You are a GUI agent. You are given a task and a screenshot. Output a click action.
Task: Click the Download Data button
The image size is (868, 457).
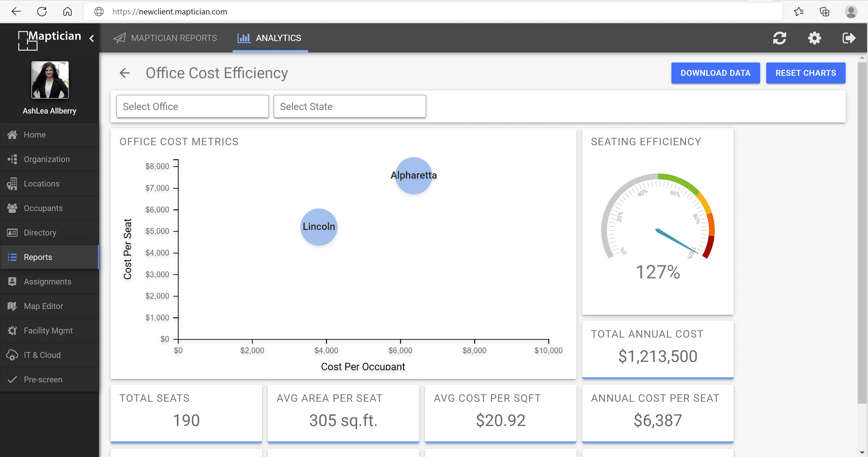(x=715, y=73)
